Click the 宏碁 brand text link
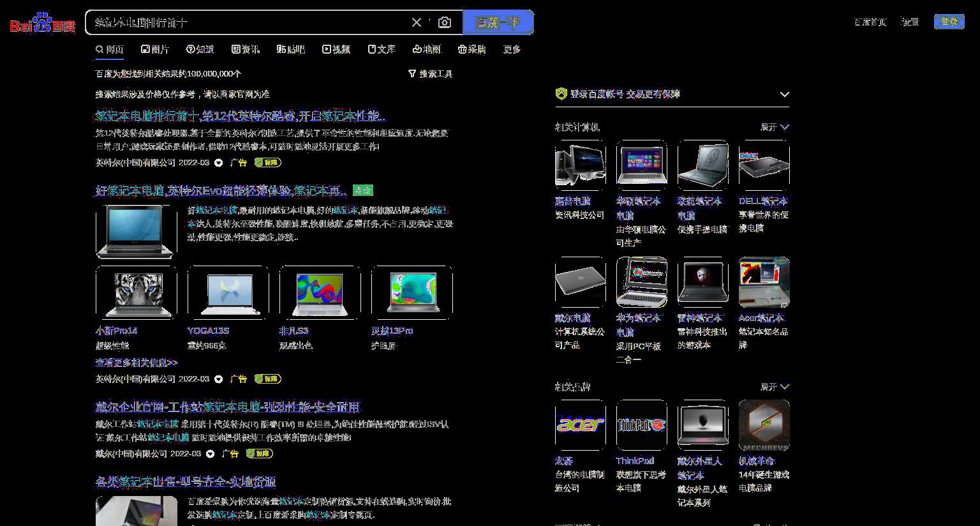 (564, 461)
